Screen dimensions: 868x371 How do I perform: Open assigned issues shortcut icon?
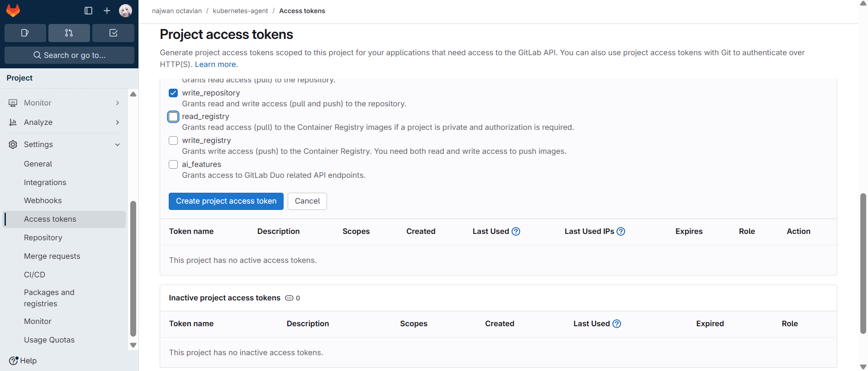25,33
